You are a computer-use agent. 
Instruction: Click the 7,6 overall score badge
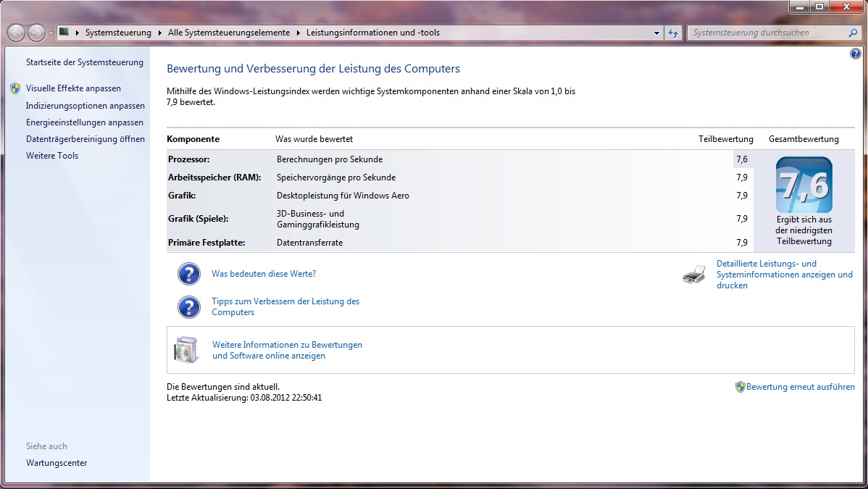tap(804, 185)
